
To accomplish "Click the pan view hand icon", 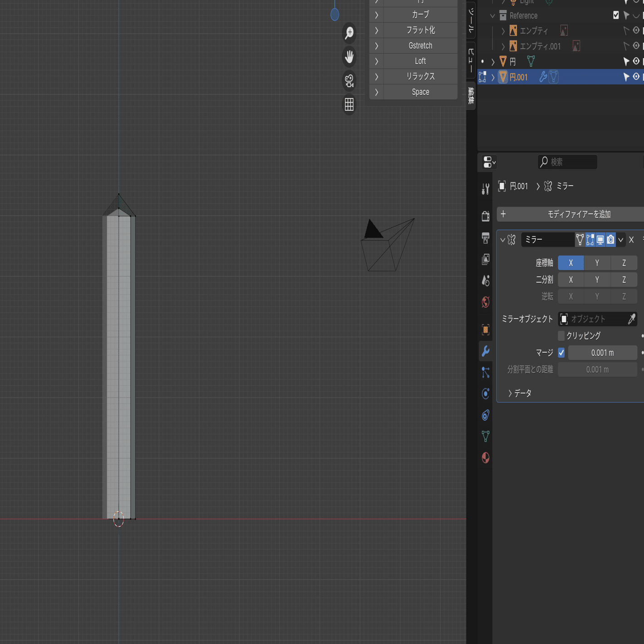I will [x=349, y=57].
